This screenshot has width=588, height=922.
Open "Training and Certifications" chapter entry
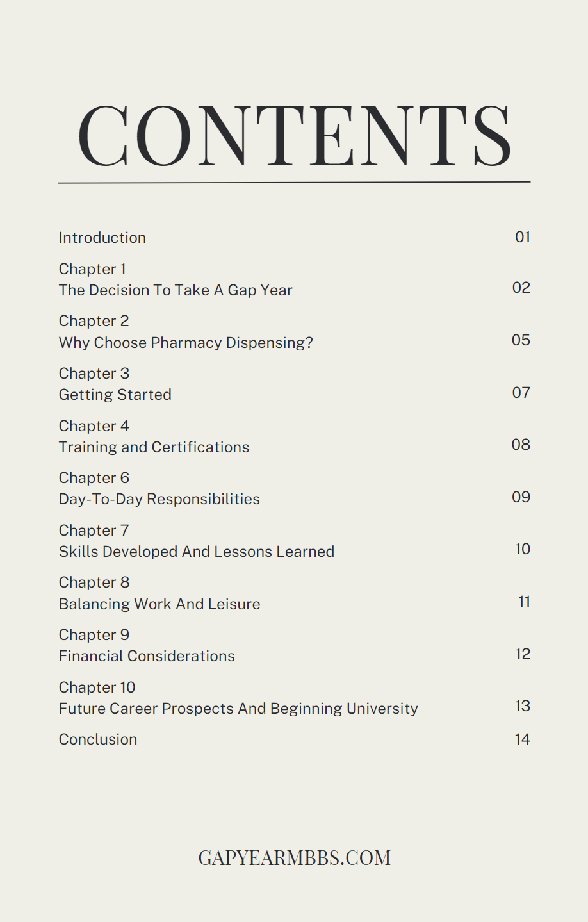pyautogui.click(x=154, y=447)
